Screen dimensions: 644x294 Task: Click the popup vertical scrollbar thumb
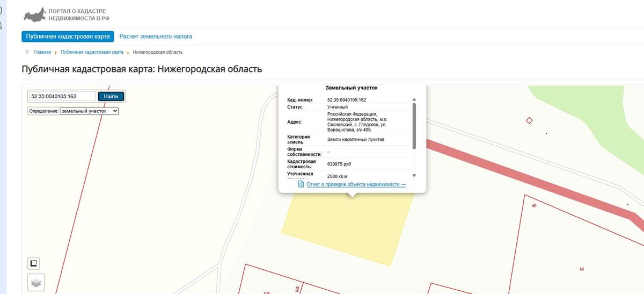click(x=414, y=126)
